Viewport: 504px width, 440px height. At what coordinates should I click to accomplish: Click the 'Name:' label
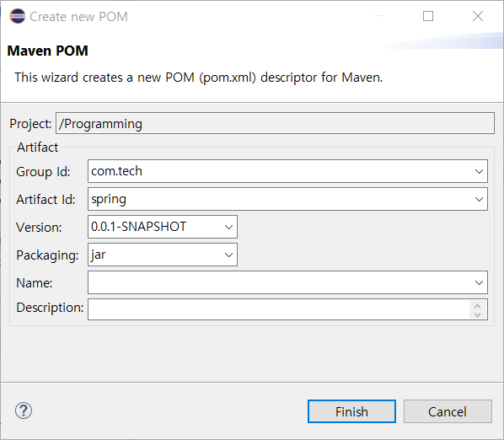coord(35,283)
